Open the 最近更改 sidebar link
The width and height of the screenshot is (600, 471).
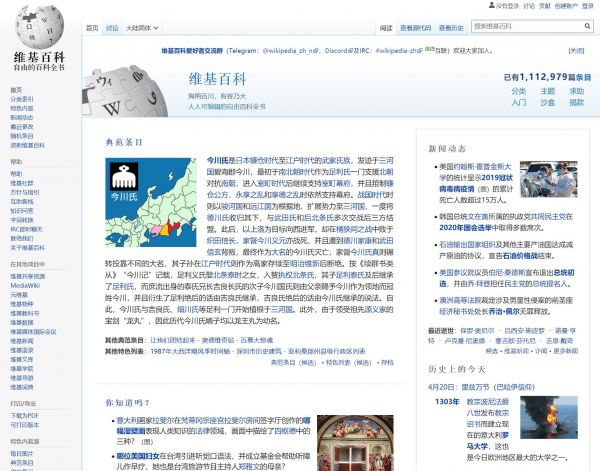point(22,127)
